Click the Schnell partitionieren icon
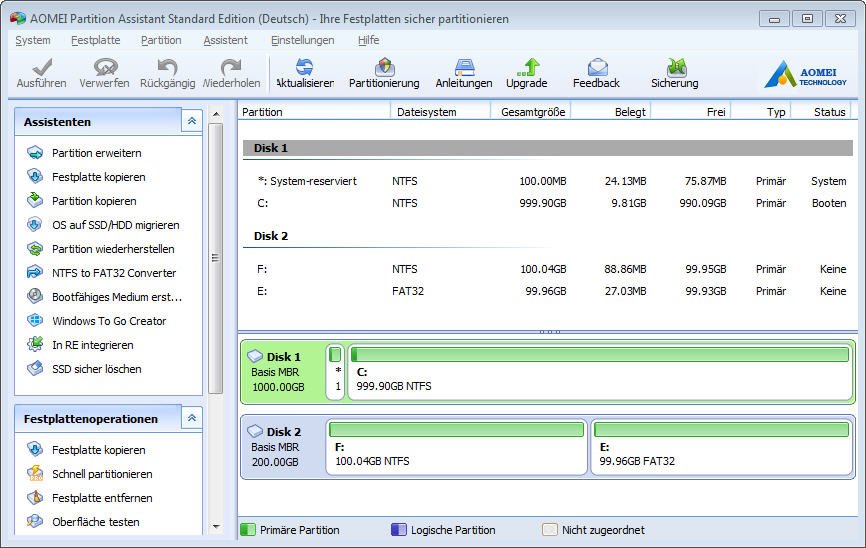The image size is (866, 548). (35, 473)
